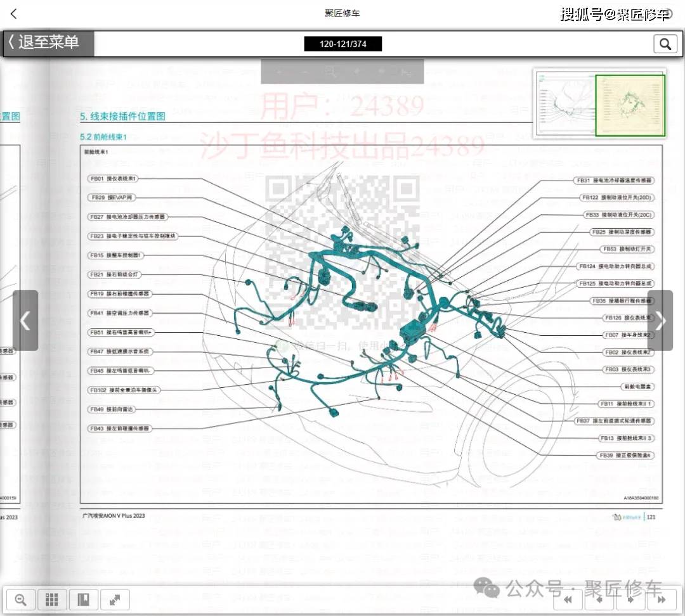The image size is (685, 616).
Task: Click the FB15 connector label
Action: tap(116, 255)
